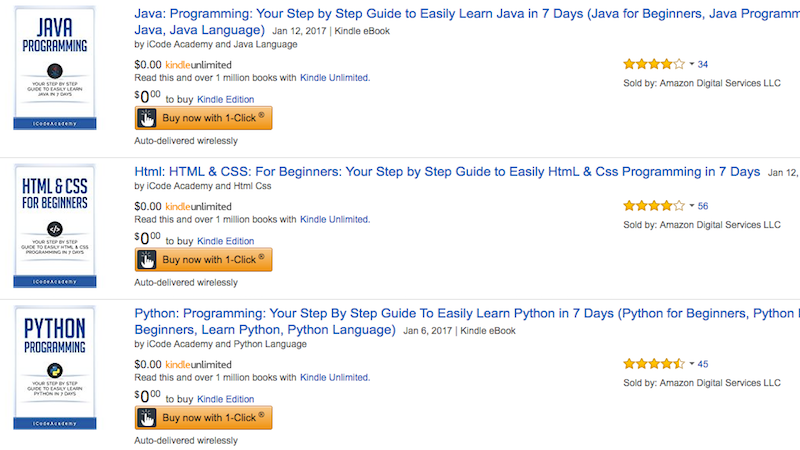This screenshot has height=450, width=800.
Task: Click the 1-Click hand icon for Java book
Action: (x=147, y=118)
